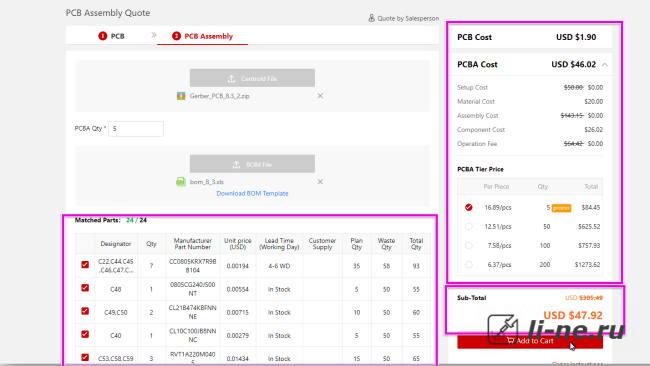
Task: Click the upload icon on BOM File button
Action: 236,165
